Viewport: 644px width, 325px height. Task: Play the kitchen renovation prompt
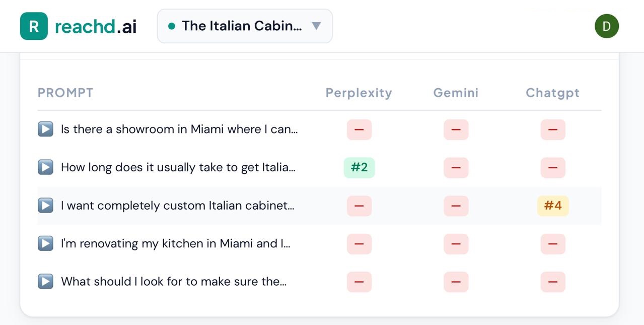pyautogui.click(x=45, y=243)
